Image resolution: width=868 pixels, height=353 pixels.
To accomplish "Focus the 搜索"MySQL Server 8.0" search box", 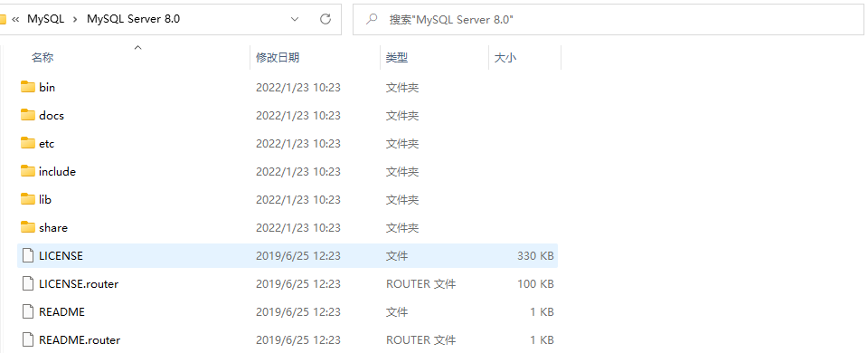I will [x=609, y=19].
